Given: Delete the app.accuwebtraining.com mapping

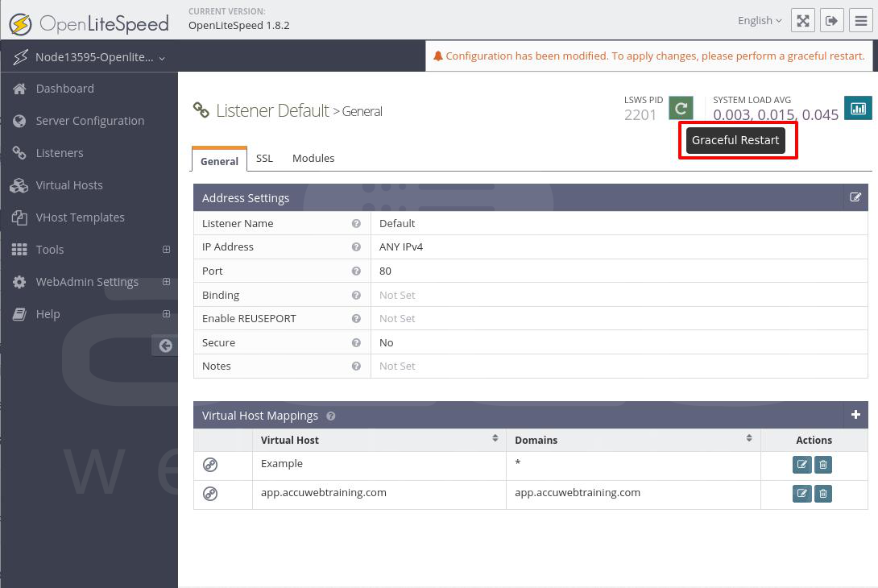Looking at the screenshot, I should pos(823,494).
